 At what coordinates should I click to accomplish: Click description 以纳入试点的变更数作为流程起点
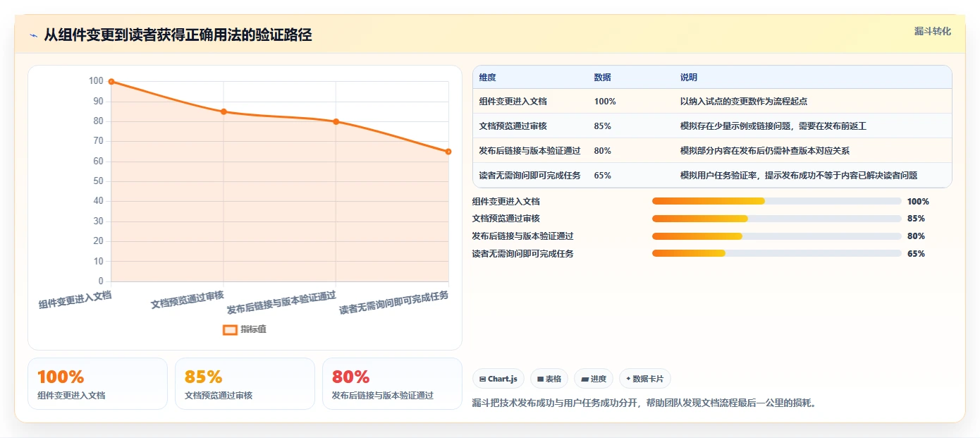pos(744,102)
